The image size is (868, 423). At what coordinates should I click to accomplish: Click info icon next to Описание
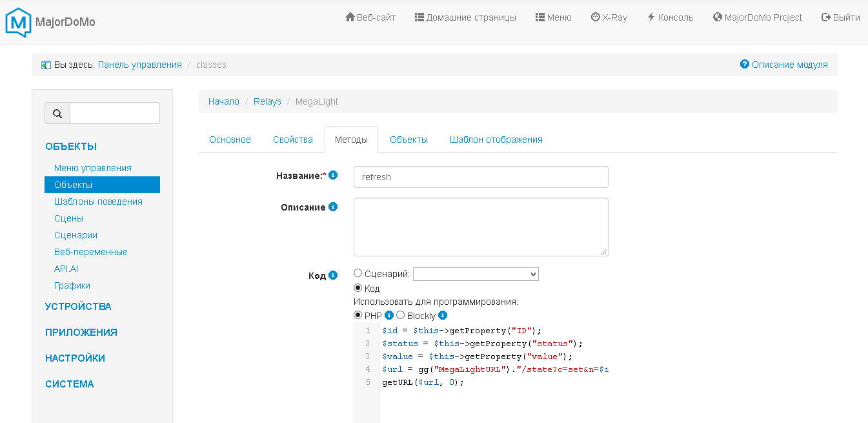333,207
